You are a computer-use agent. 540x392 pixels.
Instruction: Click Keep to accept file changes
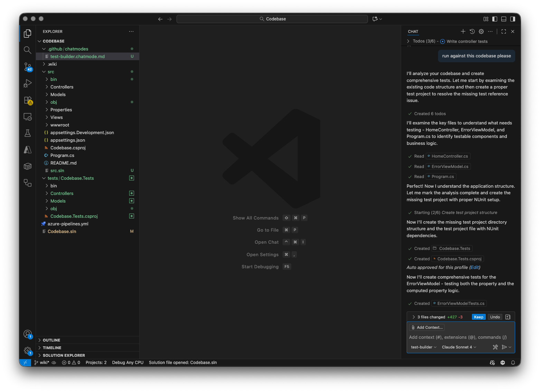(479, 317)
